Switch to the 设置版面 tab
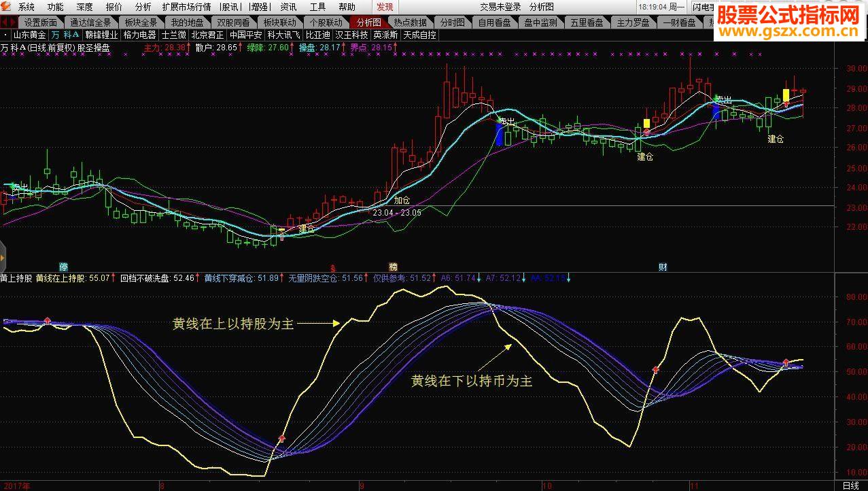The height and width of the screenshot is (491, 868). [41, 22]
